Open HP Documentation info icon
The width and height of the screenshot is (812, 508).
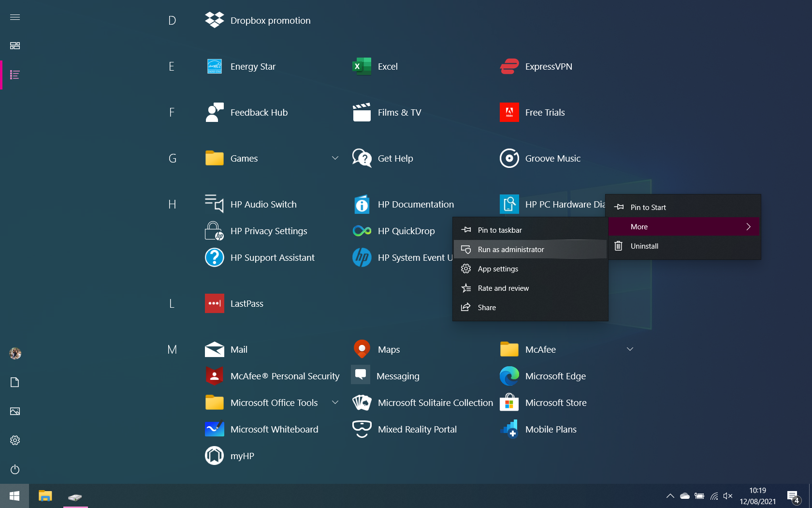[362, 204]
